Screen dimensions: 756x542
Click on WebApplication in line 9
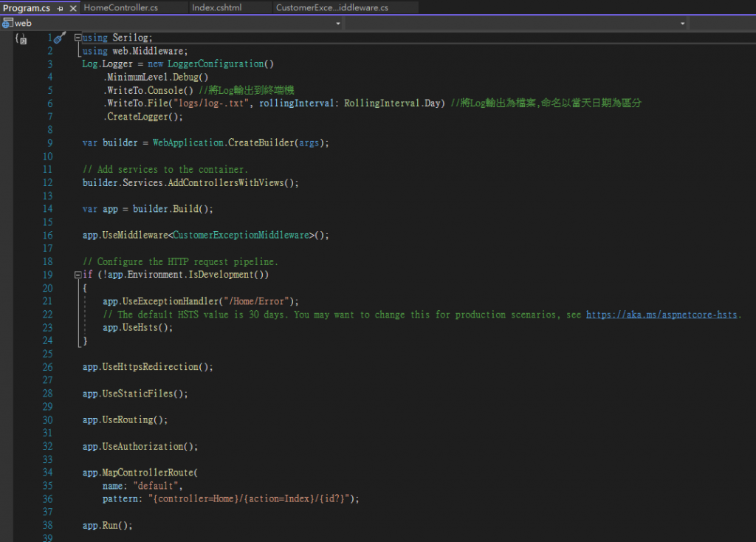(x=188, y=143)
